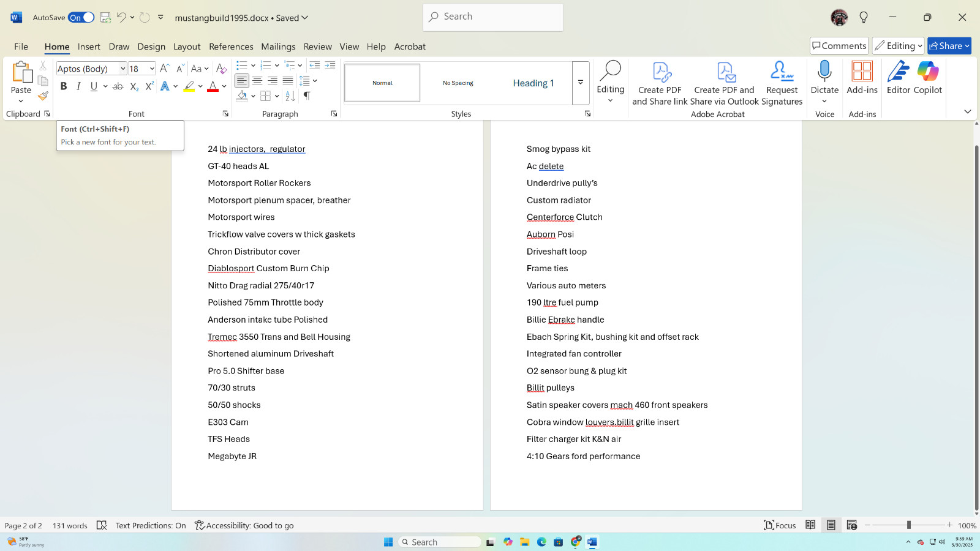The image size is (980, 551).
Task: Apply the red font color
Action: (x=213, y=86)
